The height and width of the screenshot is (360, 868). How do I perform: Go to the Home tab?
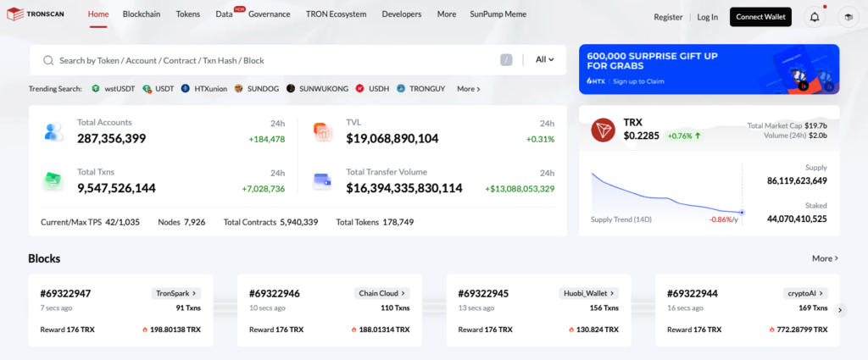click(x=98, y=14)
